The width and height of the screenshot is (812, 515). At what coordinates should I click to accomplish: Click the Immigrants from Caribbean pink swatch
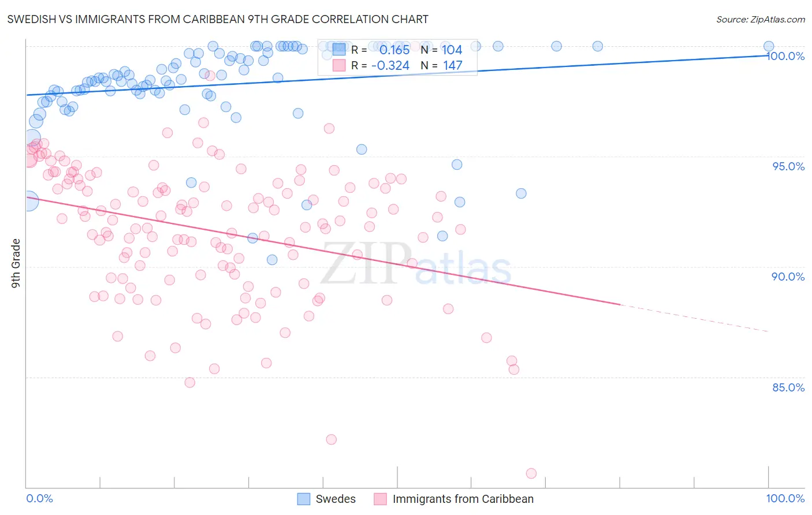pos(380,499)
